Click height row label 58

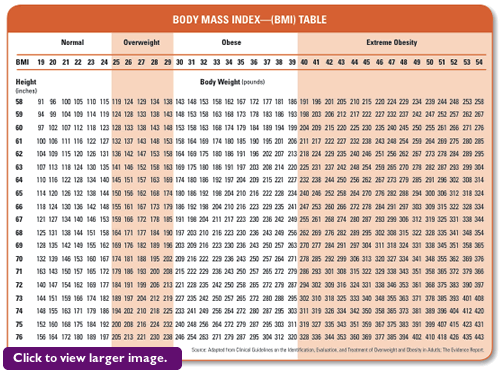click(19, 101)
